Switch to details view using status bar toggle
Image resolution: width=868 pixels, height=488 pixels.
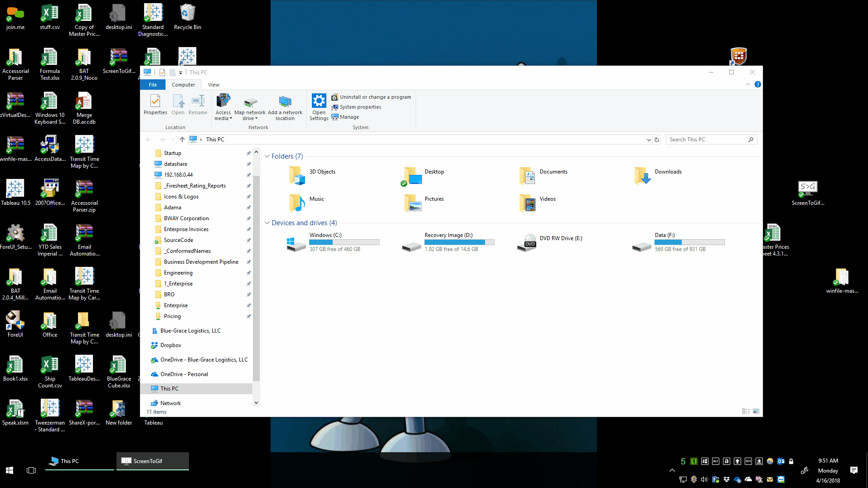tap(746, 411)
